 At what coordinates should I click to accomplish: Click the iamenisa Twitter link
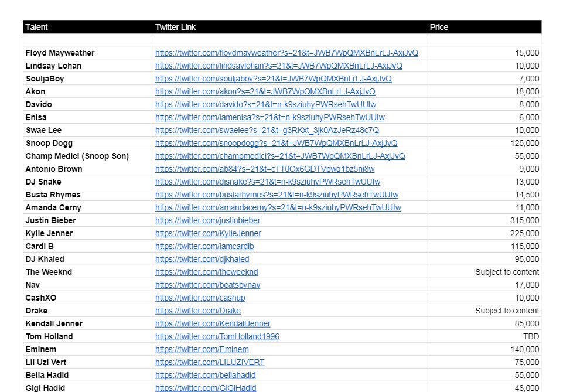tap(269, 117)
